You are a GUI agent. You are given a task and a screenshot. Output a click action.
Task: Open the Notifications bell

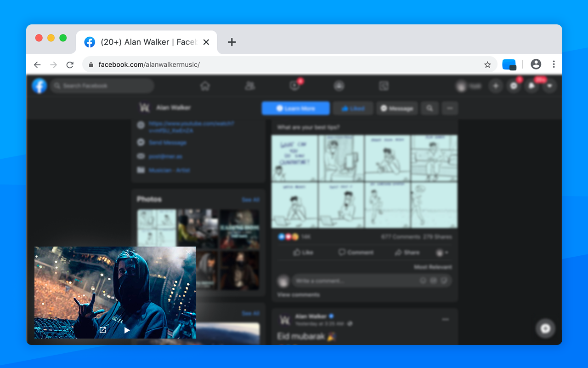pos(531,86)
